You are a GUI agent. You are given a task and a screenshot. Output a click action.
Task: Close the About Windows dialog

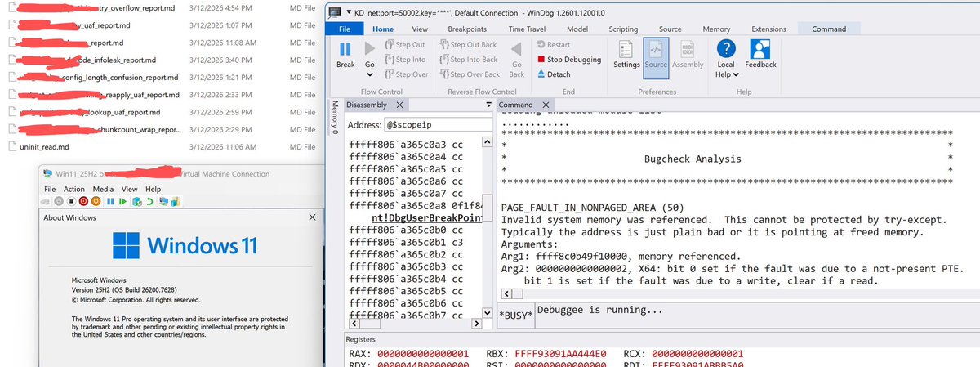[313, 217]
